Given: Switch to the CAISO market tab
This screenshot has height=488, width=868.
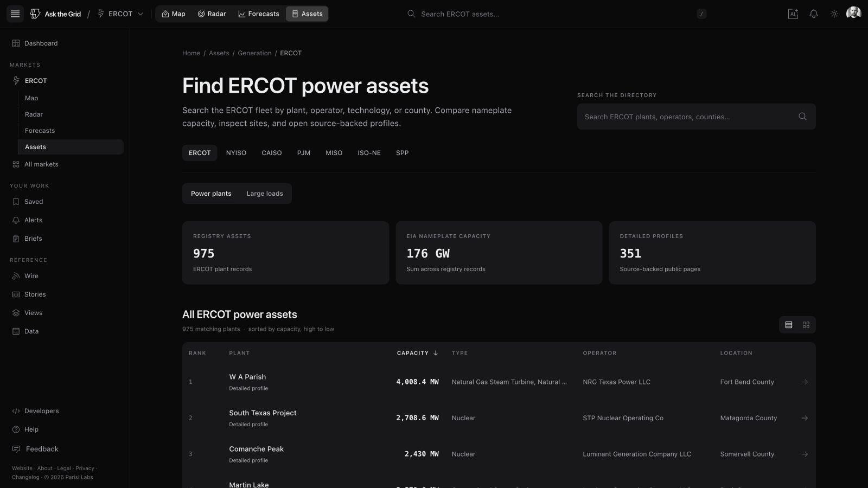Looking at the screenshot, I should (272, 153).
